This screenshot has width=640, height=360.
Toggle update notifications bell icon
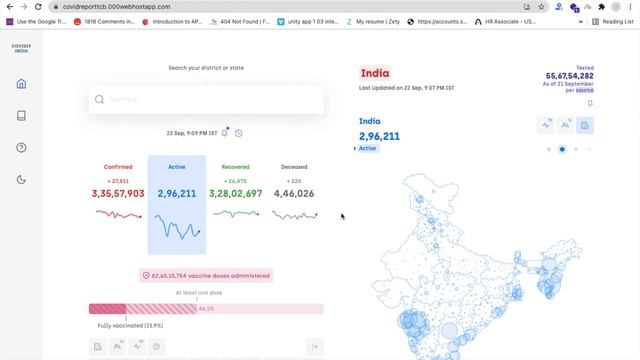pyautogui.click(x=224, y=133)
